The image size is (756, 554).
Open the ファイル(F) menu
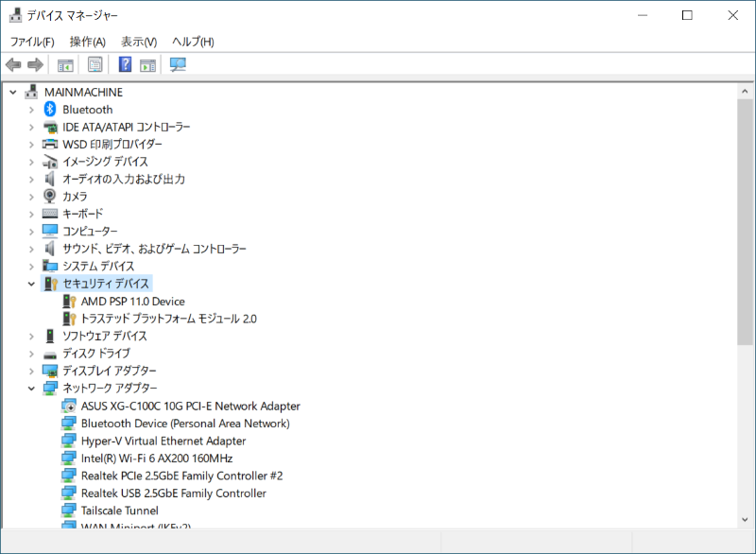[32, 42]
